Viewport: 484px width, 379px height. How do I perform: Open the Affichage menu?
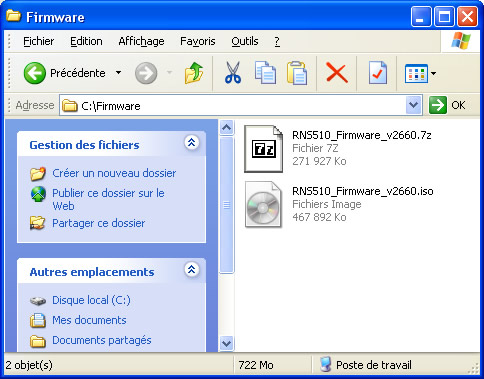point(141,41)
